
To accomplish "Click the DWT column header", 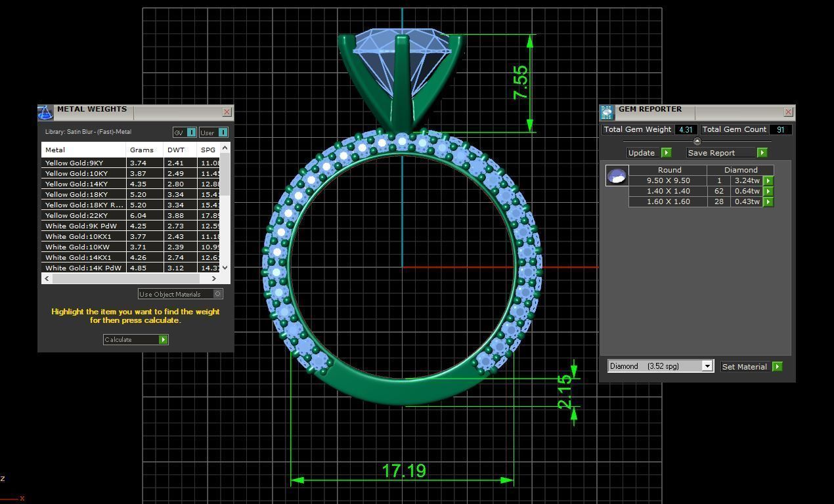I will tap(180, 150).
